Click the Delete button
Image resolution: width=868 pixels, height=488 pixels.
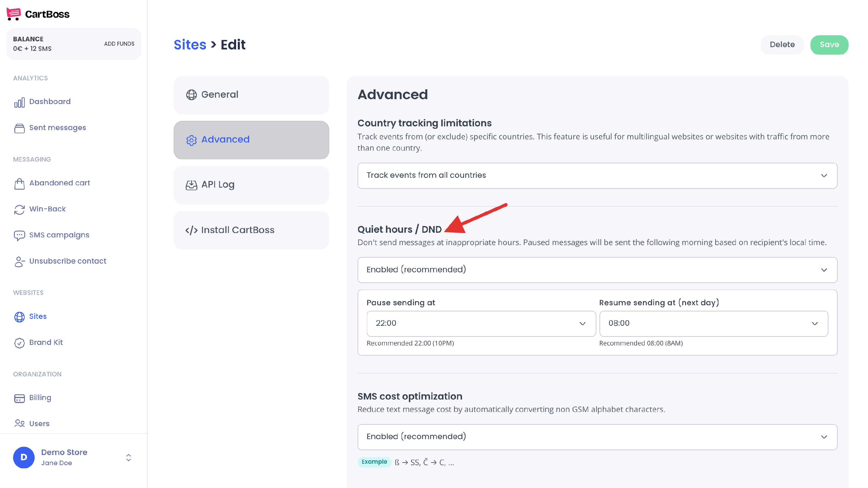(782, 45)
